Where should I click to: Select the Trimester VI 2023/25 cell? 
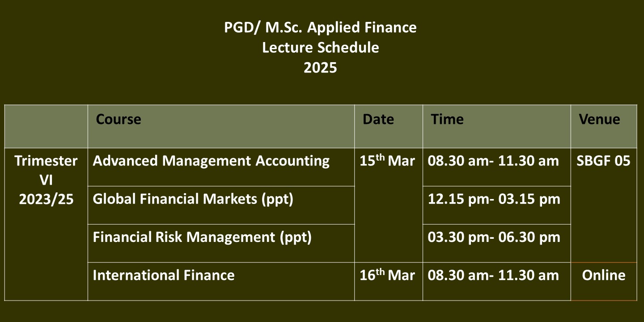[46, 225]
